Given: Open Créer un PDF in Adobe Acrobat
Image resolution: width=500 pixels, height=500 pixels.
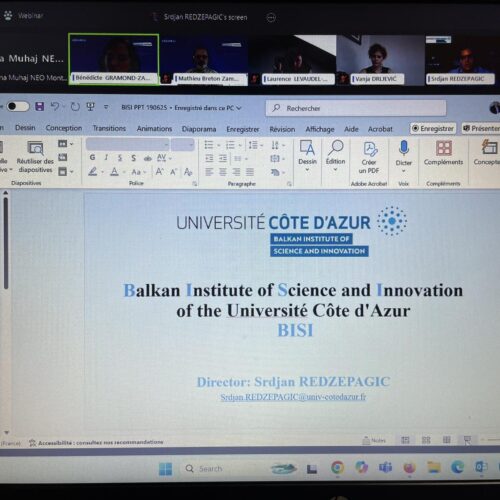Looking at the screenshot, I should (369, 157).
